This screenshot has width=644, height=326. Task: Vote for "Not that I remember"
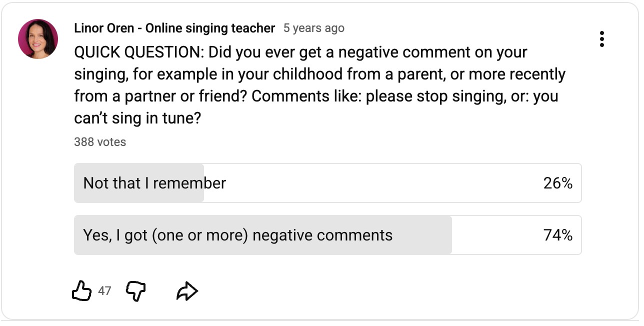tap(154, 183)
